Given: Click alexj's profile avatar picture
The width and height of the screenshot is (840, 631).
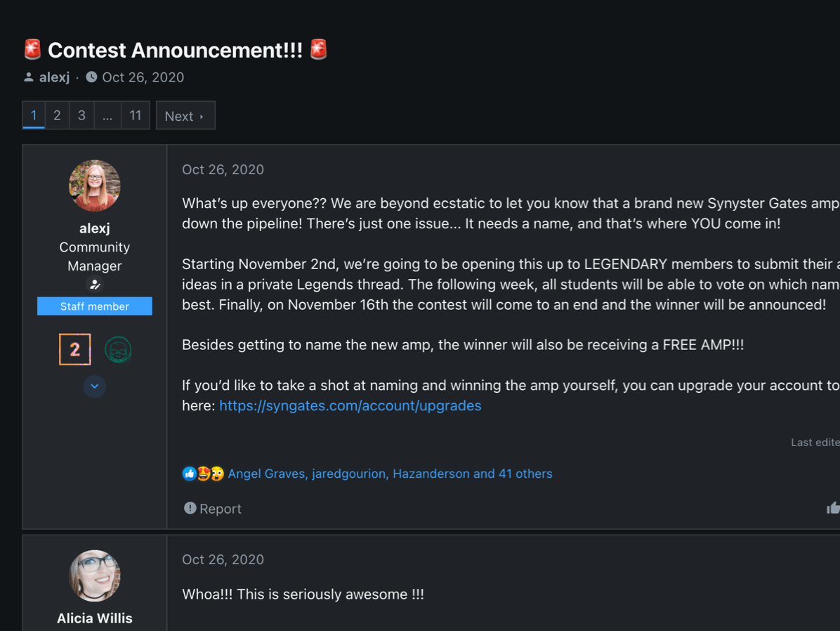Looking at the screenshot, I should pyautogui.click(x=95, y=186).
